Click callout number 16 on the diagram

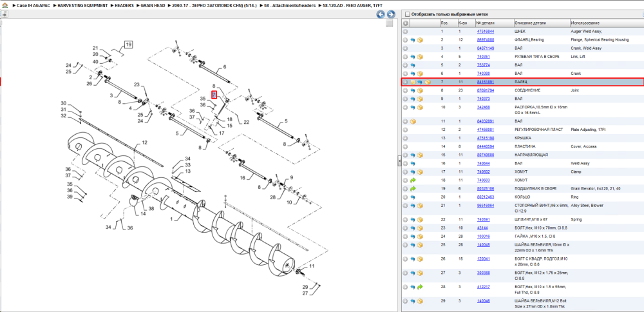point(243,177)
